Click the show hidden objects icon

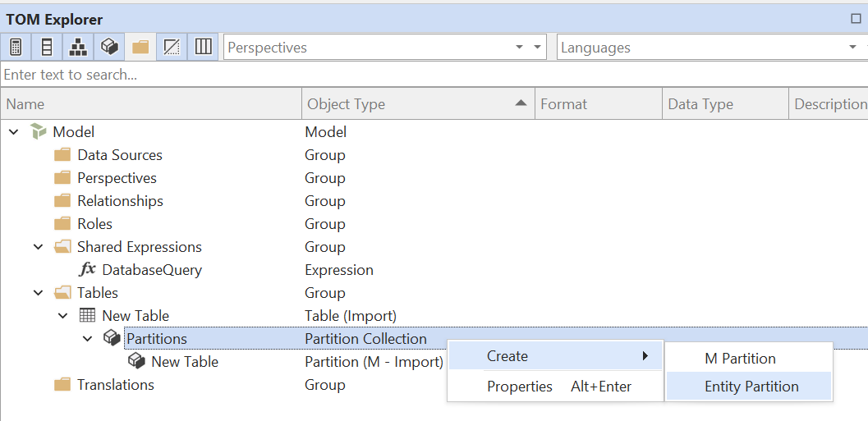(172, 48)
